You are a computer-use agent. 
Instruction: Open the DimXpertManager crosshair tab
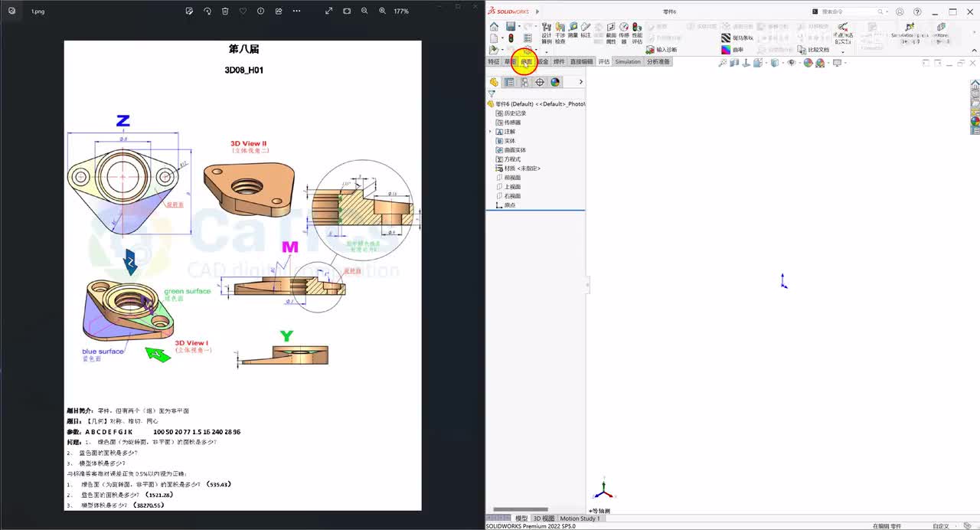(x=540, y=82)
